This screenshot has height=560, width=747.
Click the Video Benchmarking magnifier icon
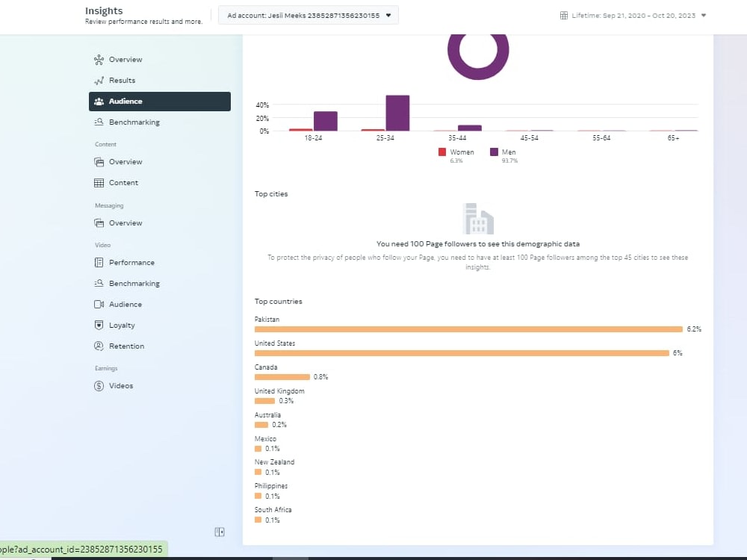click(99, 283)
